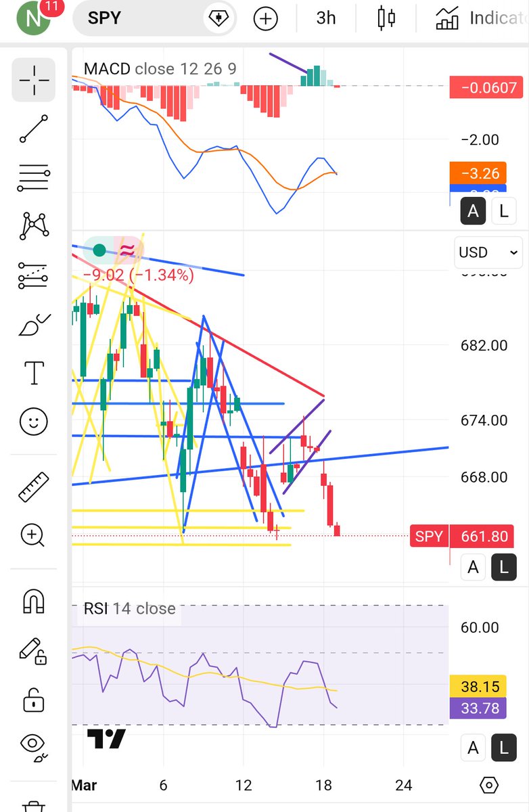Toggle stay-in-drawing-mode pencil lock

pyautogui.click(x=34, y=650)
